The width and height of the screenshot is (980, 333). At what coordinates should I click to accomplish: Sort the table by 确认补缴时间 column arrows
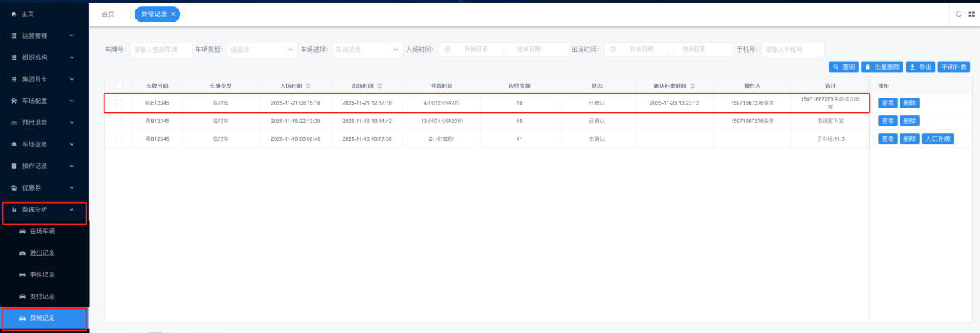point(692,85)
